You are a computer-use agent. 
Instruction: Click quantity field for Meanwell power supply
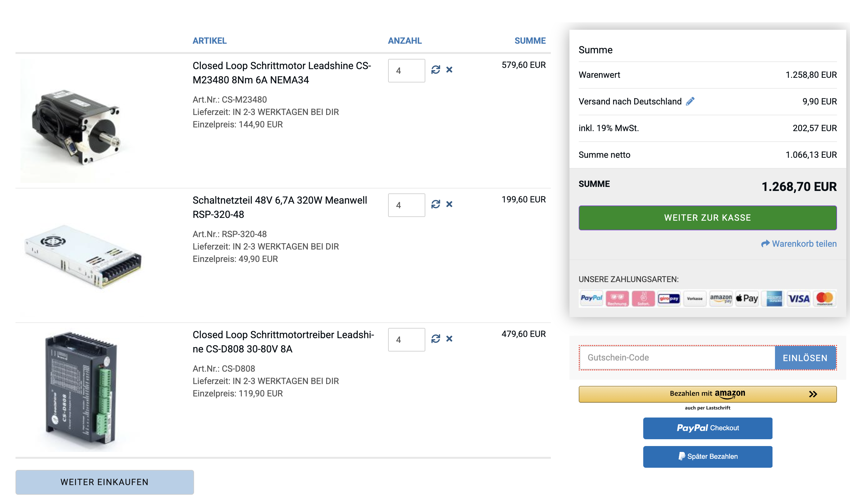coord(406,205)
